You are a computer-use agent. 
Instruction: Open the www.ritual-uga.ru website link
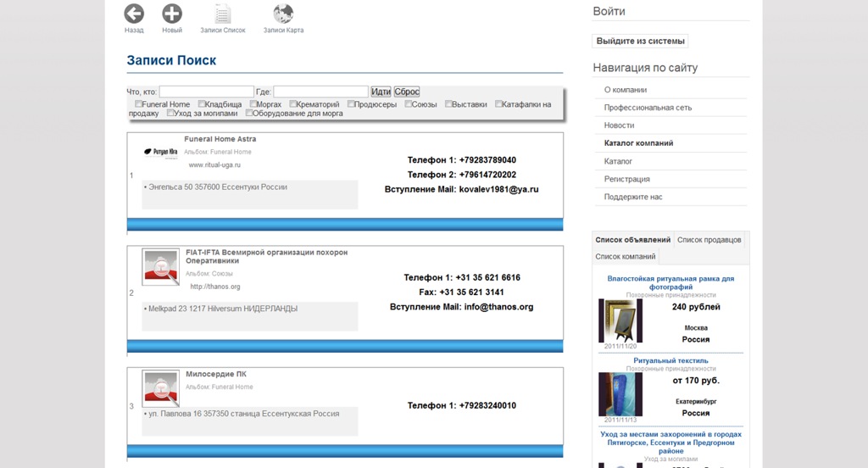pyautogui.click(x=214, y=165)
